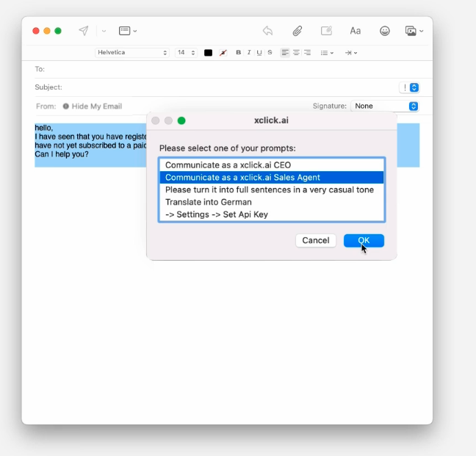Open the indentation dropdown
The image size is (476, 456).
[x=351, y=53]
